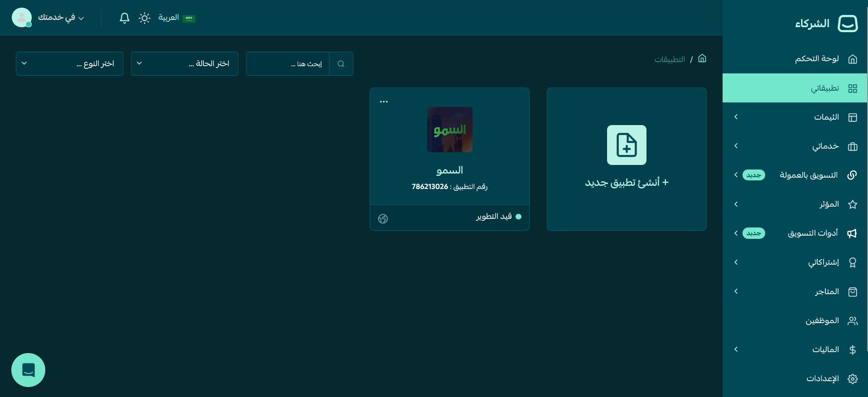Click the megaphone icon beside أدوات التسويق
868x397 pixels.
(852, 233)
